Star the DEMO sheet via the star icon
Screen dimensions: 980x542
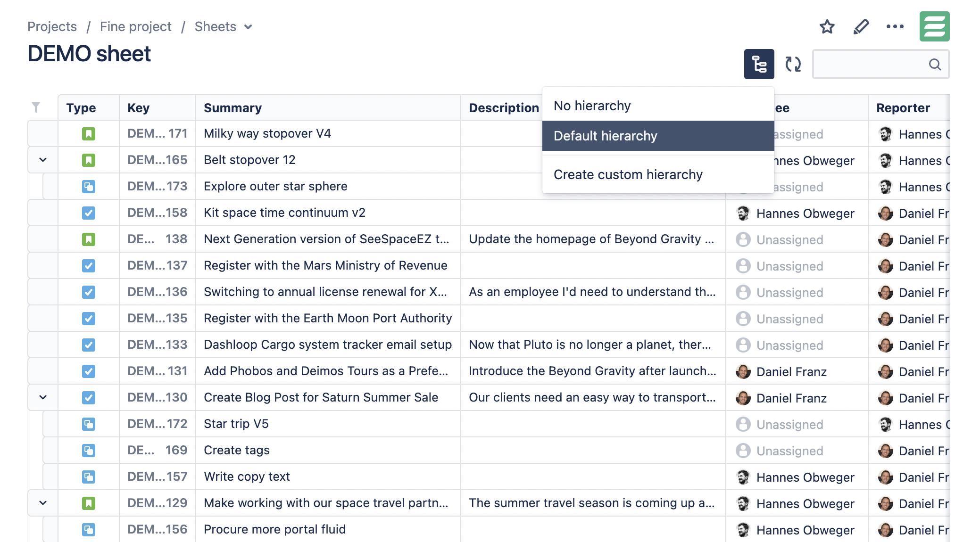click(x=827, y=27)
